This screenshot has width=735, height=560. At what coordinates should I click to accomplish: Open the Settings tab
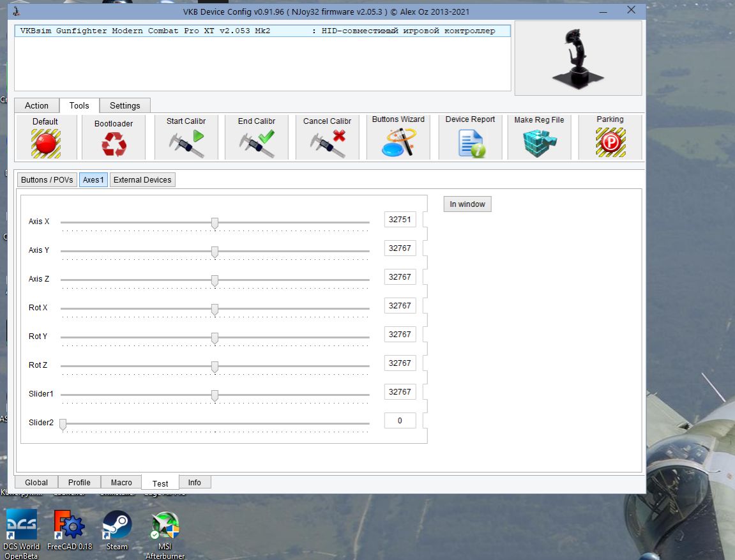click(x=125, y=105)
